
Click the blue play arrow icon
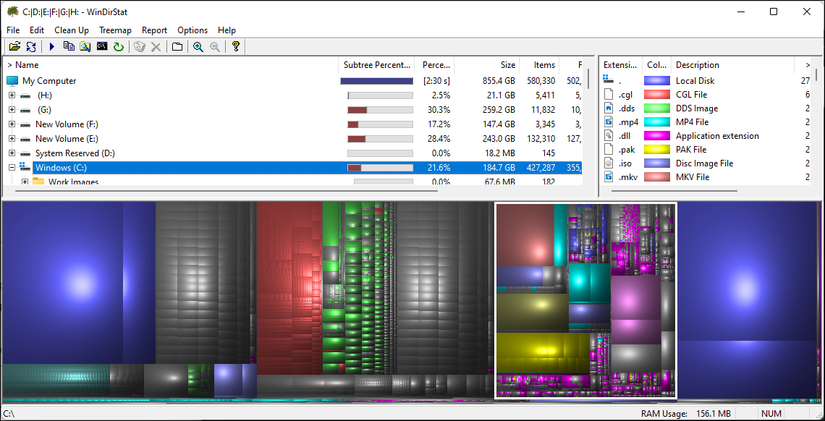pos(52,47)
